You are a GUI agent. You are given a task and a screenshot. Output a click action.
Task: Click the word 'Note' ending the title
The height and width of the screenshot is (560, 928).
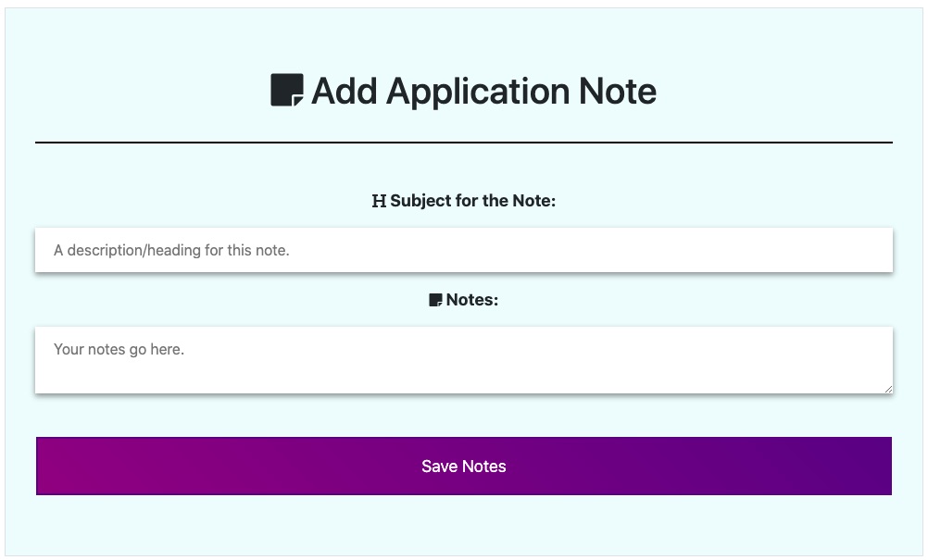click(618, 91)
